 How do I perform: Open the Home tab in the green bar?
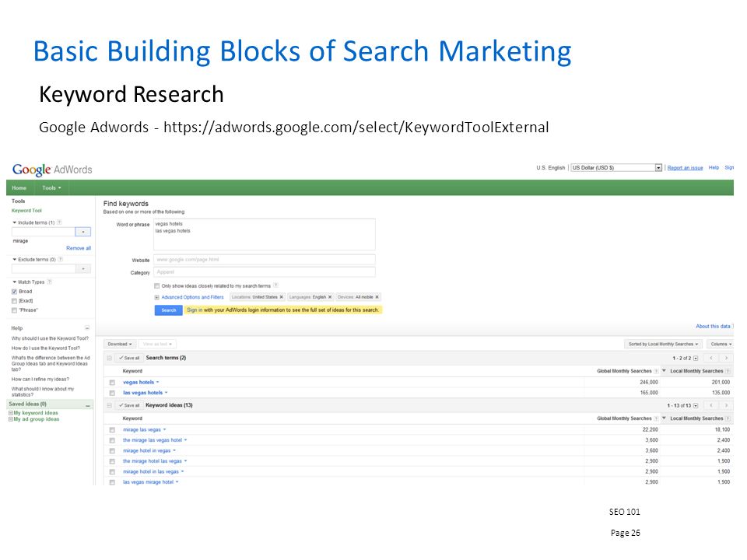pos(19,188)
